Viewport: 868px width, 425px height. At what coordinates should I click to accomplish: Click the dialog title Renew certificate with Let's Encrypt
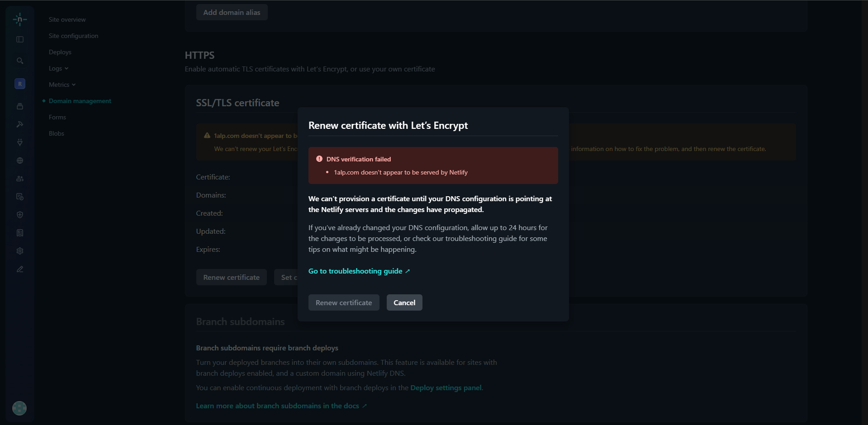click(x=388, y=125)
